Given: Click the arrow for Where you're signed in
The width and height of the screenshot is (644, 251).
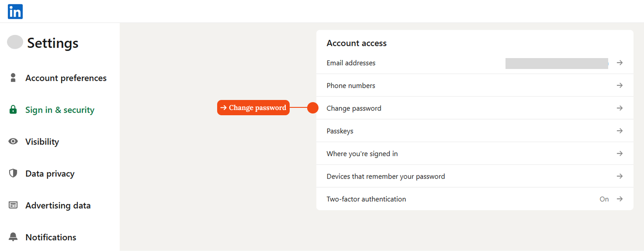Looking at the screenshot, I should [x=620, y=154].
